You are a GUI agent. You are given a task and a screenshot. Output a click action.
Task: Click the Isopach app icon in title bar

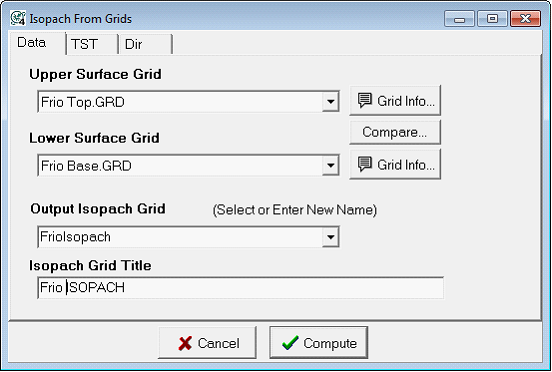[18, 18]
